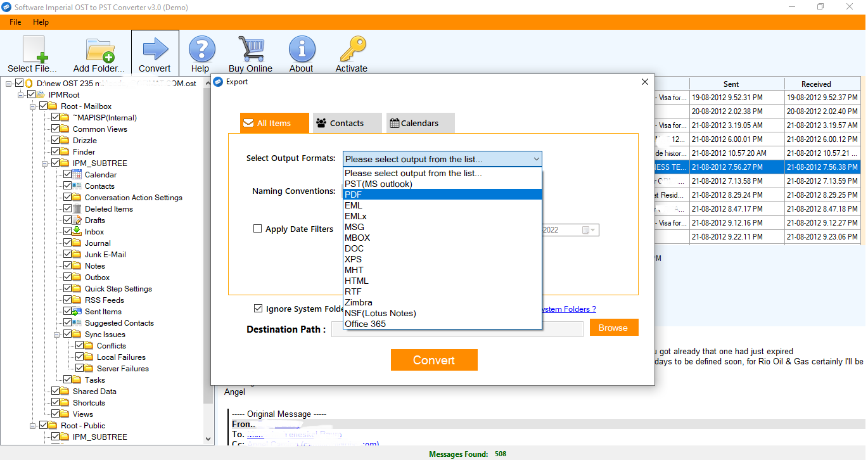Click the Finder folder icon in tree
Image resolution: width=868 pixels, height=460 pixels.
(x=65, y=152)
